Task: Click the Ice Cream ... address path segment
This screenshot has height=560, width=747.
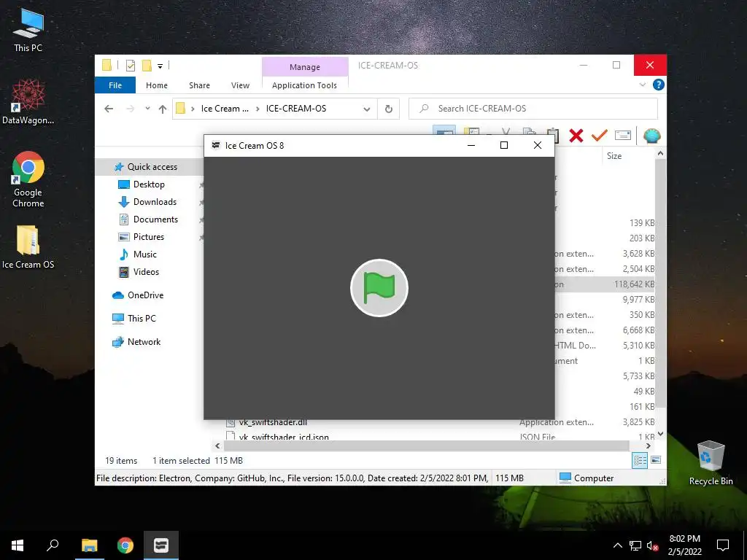Action: 225,109
